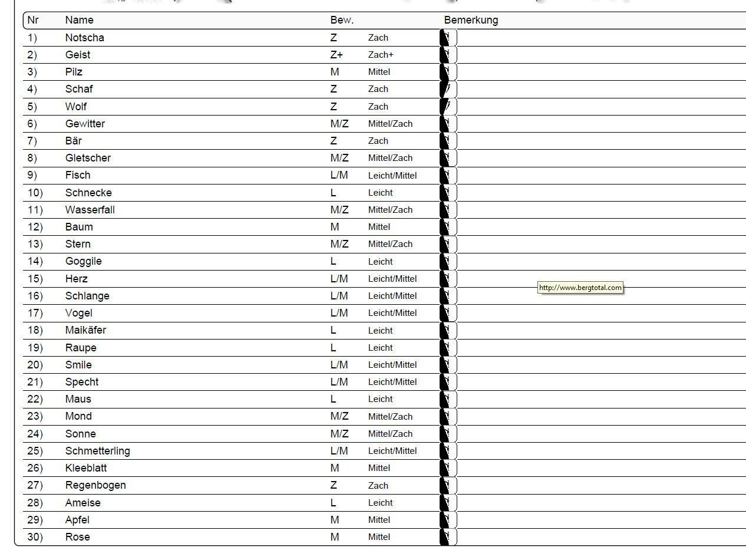Show info for the Fisch route
The width and height of the screenshot is (746, 560).
tap(448, 175)
